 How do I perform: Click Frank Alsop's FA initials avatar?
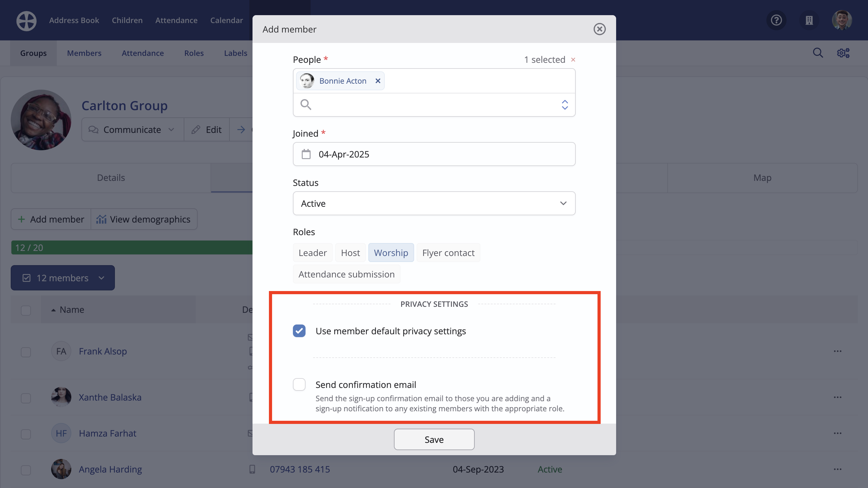pos(61,351)
